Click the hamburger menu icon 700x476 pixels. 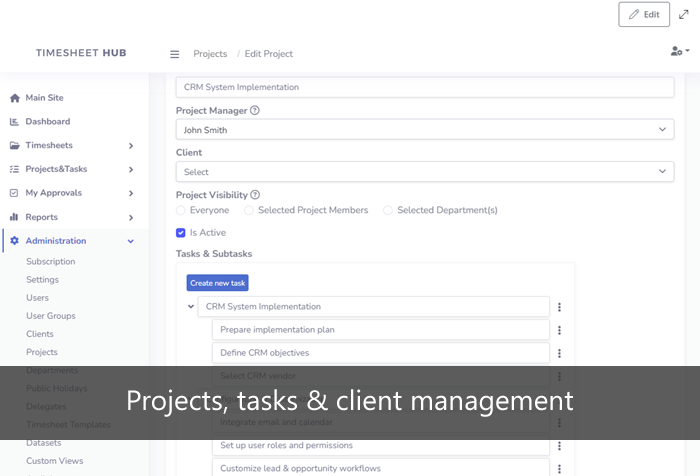point(174,54)
